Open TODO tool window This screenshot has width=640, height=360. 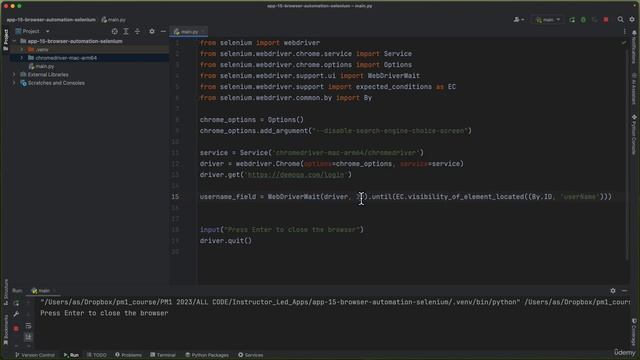(97, 355)
